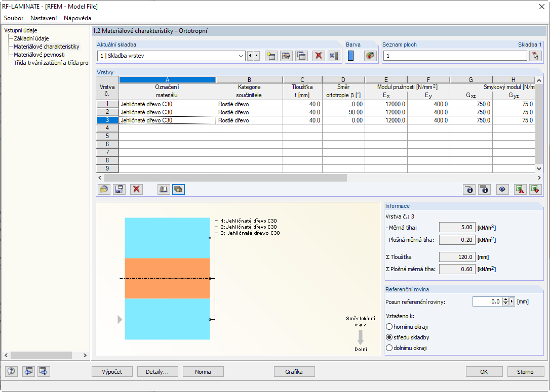Image resolution: width=550 pixels, height=392 pixels.
Task: Delete all layers below the table
Action: 136,190
